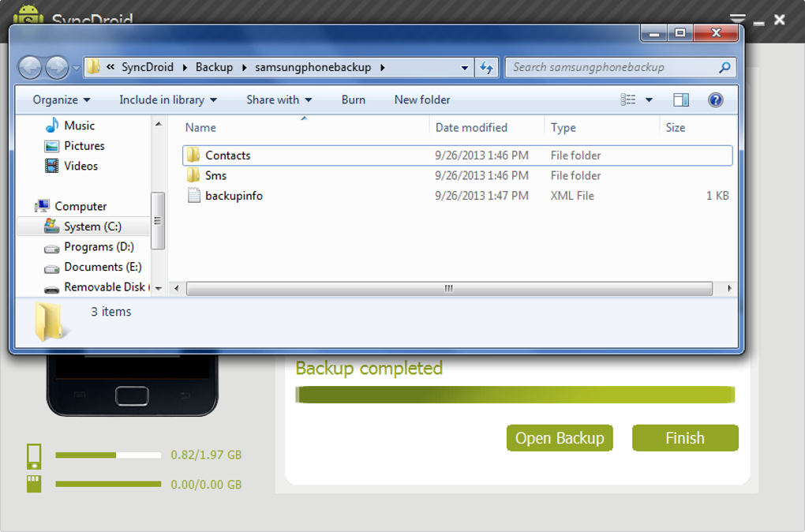Click Finish in SyncDroid
805x532 pixels.
pos(685,438)
